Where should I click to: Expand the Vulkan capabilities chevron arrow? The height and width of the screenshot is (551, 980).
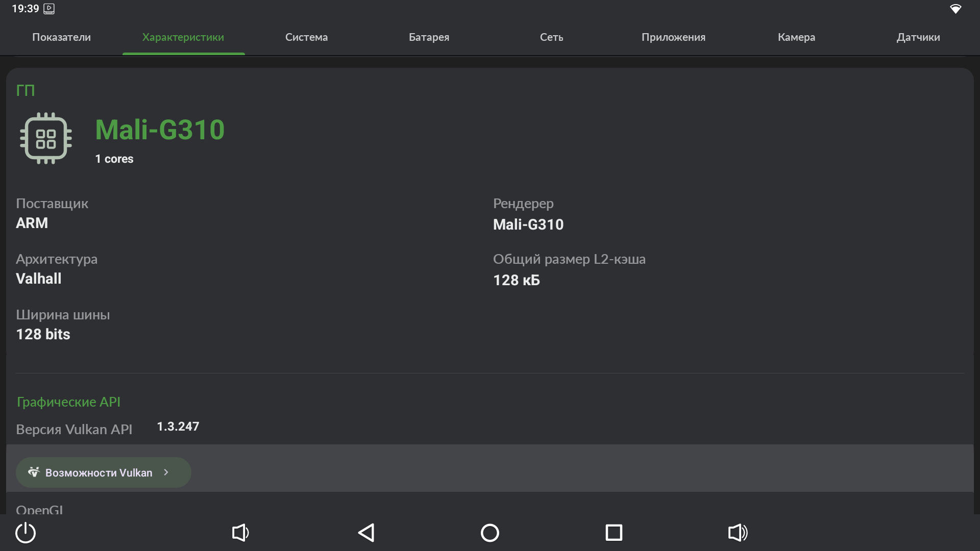(x=166, y=472)
